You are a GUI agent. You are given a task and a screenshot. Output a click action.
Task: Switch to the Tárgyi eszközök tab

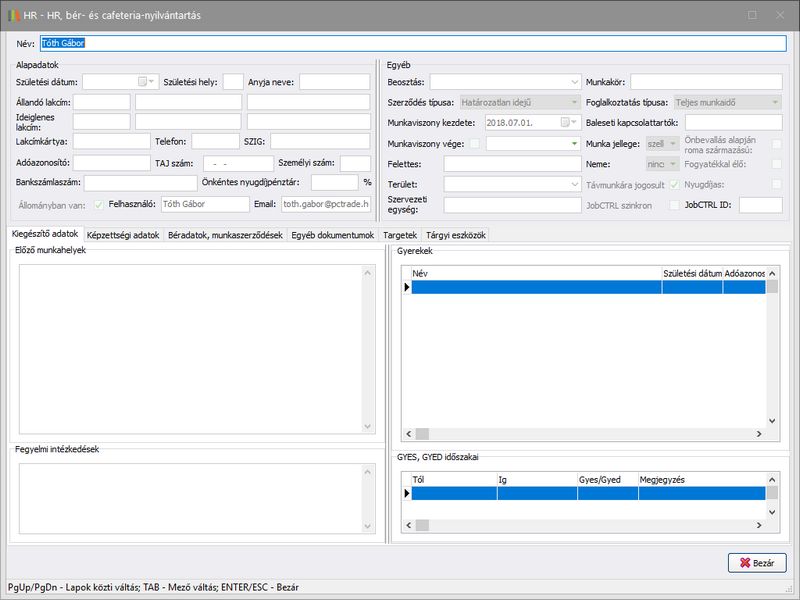(457, 234)
